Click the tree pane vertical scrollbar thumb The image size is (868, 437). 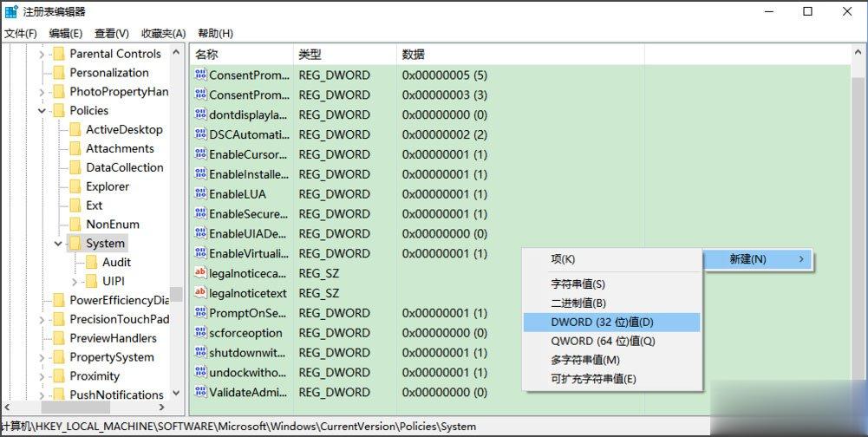176,294
